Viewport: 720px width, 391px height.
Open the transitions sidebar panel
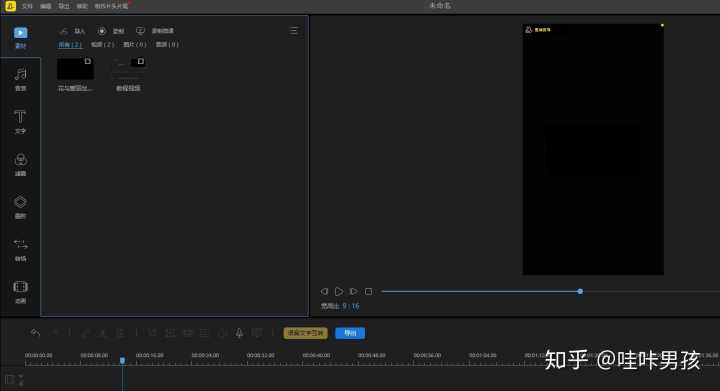(20, 249)
